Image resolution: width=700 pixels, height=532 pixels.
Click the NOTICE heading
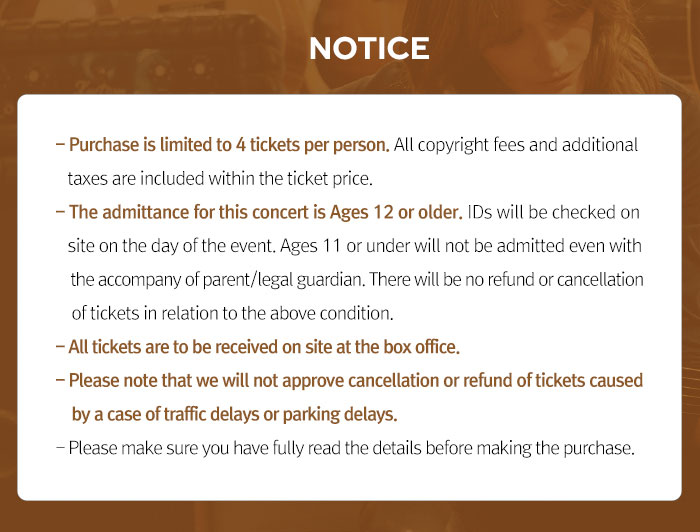tap(369, 49)
